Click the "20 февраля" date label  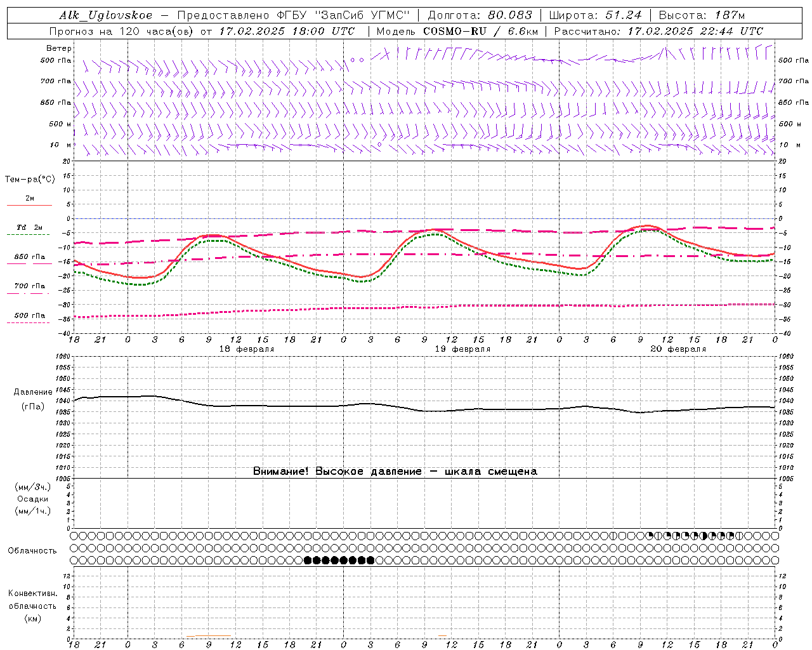tap(678, 349)
